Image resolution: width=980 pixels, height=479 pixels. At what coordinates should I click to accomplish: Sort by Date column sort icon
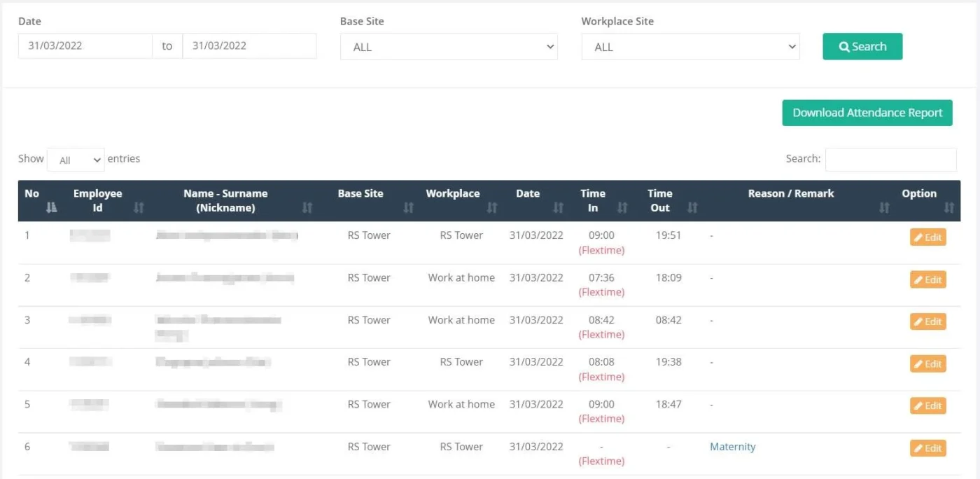point(558,207)
